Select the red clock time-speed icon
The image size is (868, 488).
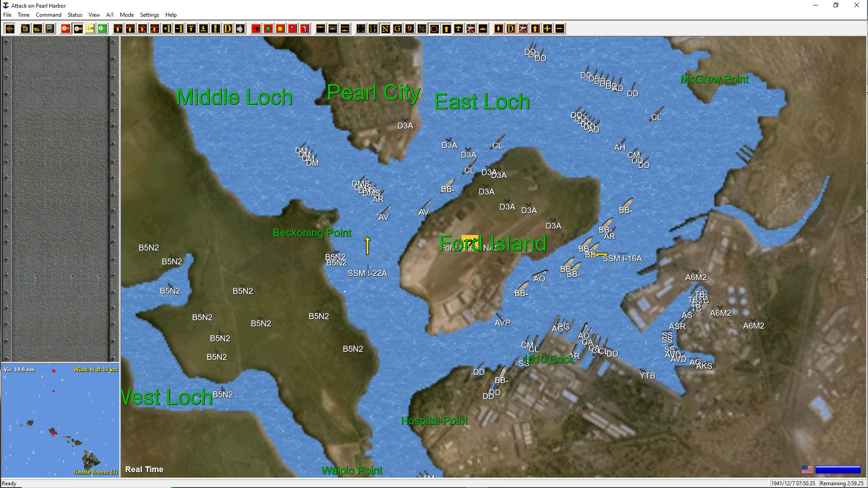click(x=64, y=28)
